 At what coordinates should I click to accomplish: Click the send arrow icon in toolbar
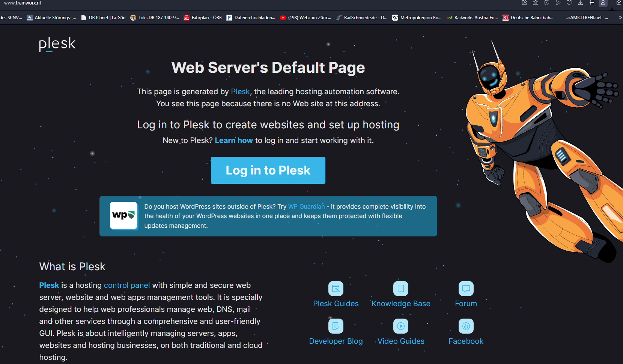coord(558,3)
